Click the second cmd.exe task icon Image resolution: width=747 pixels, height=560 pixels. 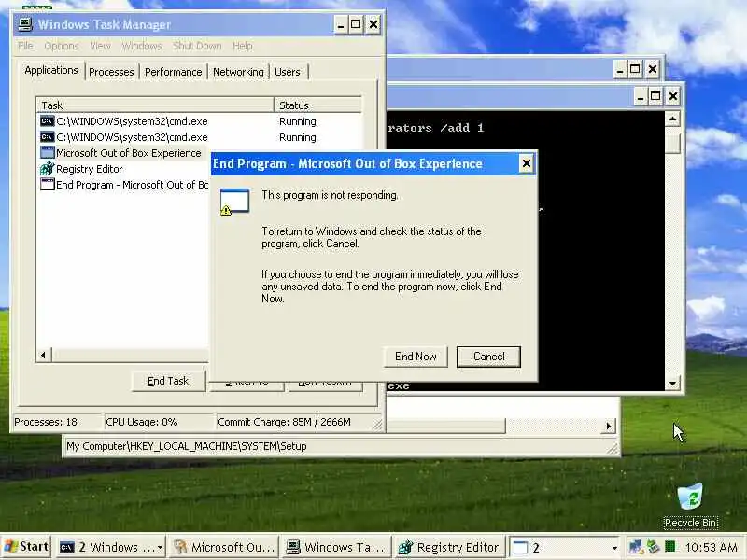pos(48,137)
